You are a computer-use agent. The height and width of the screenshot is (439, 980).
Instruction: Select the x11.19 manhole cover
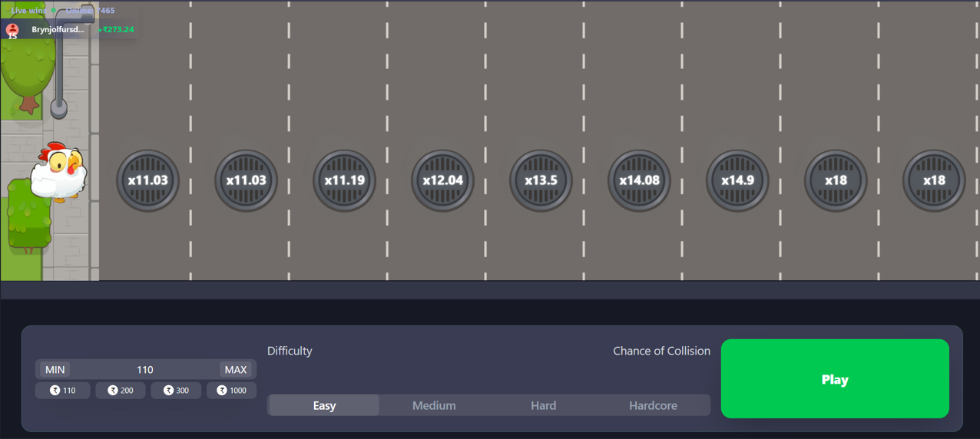pyautogui.click(x=344, y=180)
